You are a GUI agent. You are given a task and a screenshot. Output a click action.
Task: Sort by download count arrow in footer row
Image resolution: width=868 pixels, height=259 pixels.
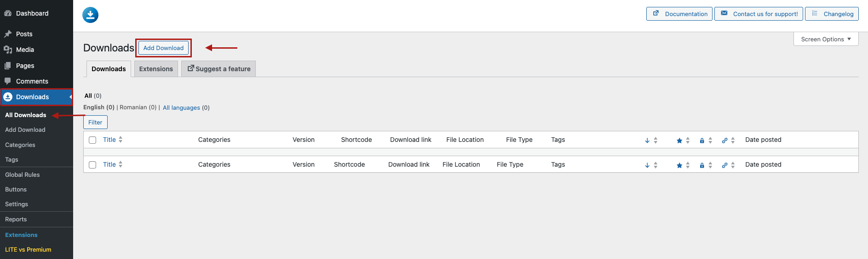pyautogui.click(x=647, y=165)
